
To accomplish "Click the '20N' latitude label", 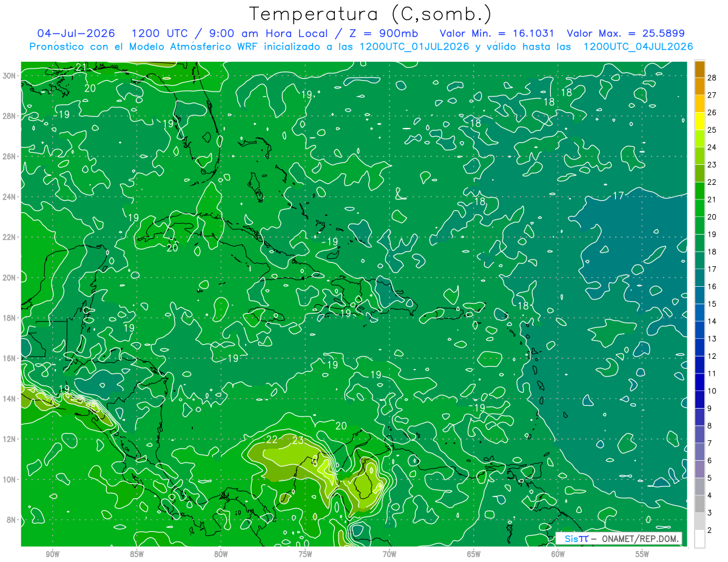I will (10, 278).
